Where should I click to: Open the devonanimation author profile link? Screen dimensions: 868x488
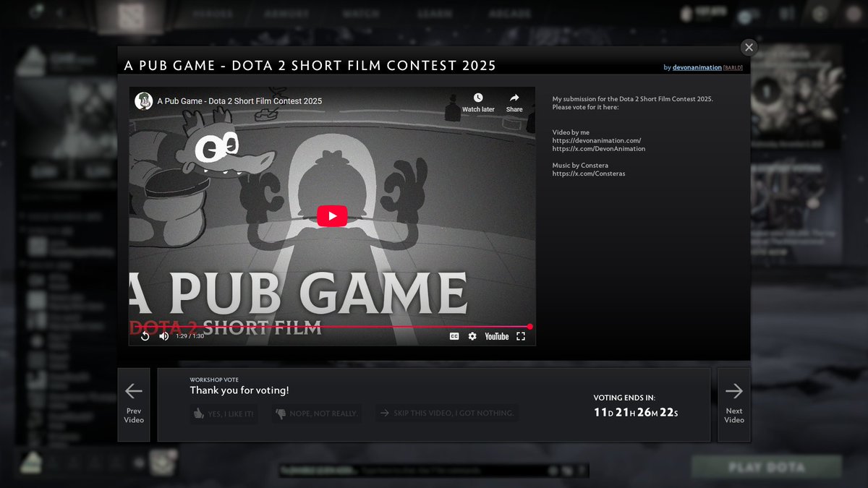[x=697, y=67]
